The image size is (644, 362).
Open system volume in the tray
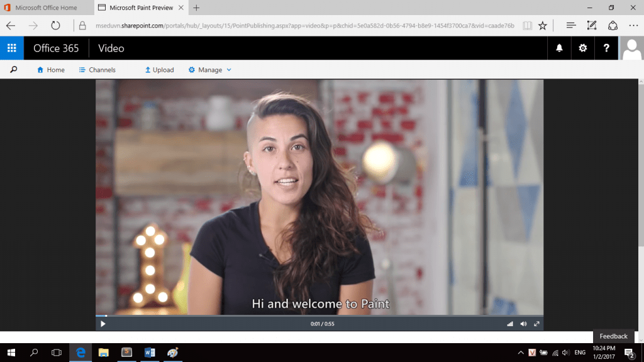click(565, 353)
